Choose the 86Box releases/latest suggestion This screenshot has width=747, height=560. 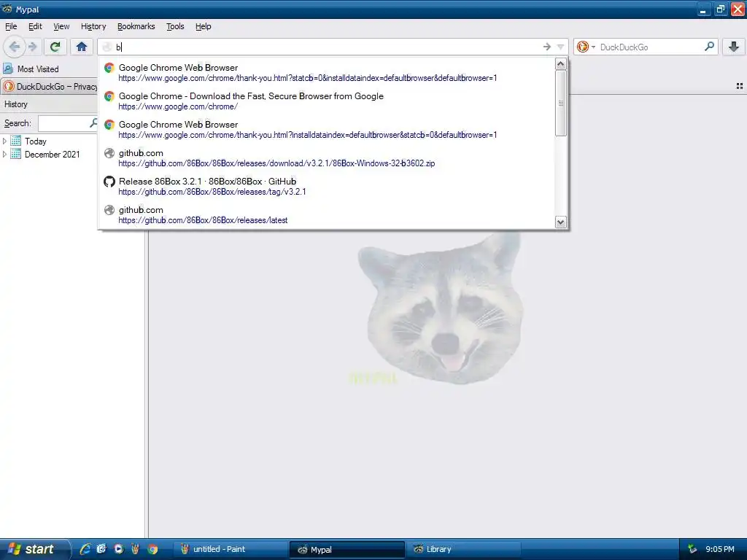click(327, 215)
